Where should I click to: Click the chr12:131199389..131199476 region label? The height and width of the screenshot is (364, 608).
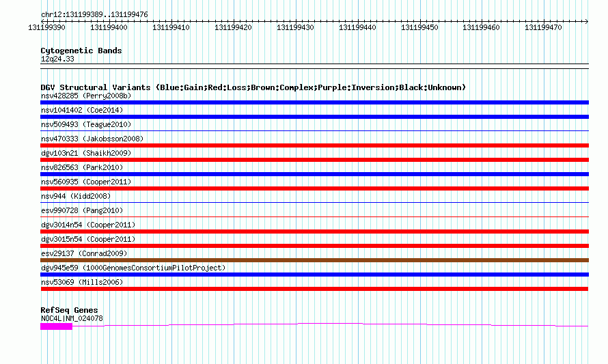tap(94, 15)
